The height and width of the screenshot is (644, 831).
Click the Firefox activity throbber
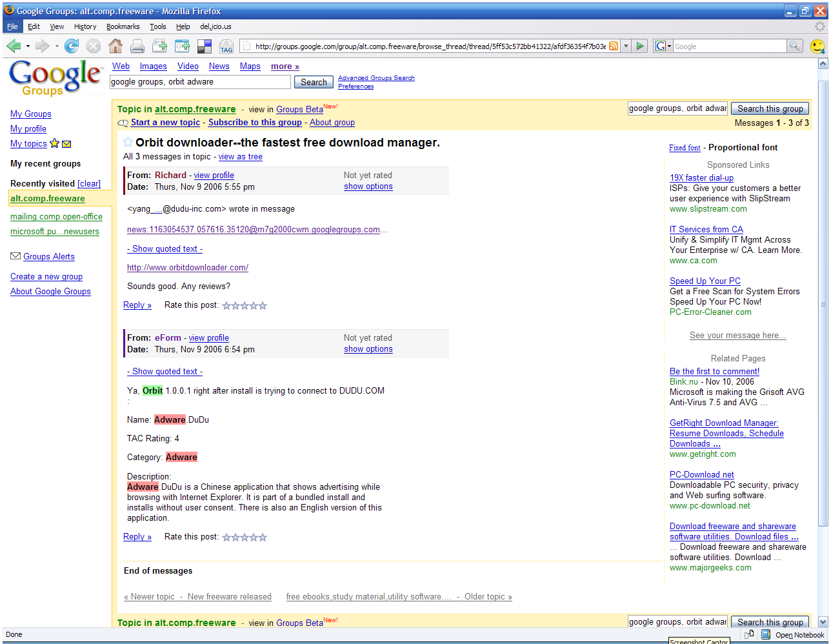[x=820, y=26]
